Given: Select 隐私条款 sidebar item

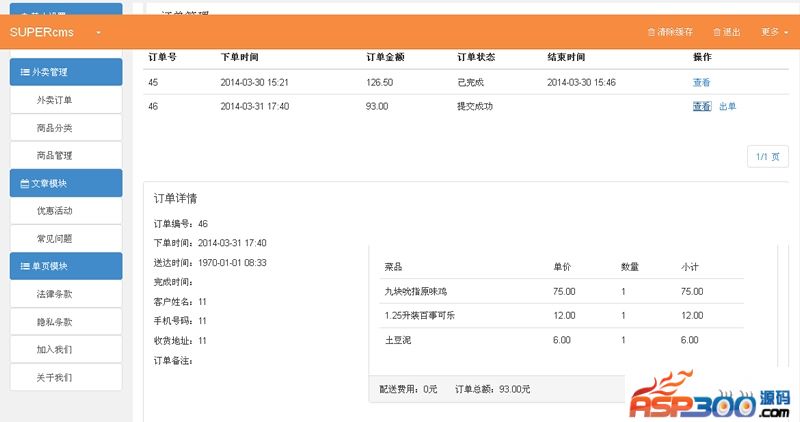Looking at the screenshot, I should [x=54, y=323].
